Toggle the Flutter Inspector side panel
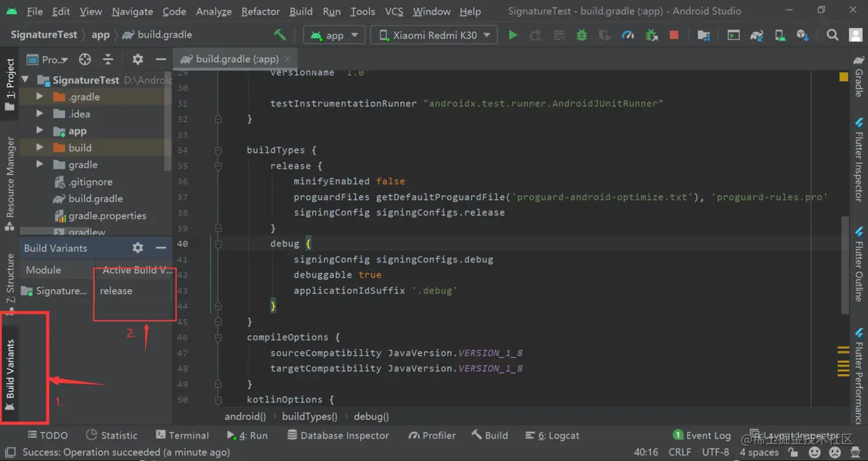This screenshot has width=868, height=461. click(859, 160)
